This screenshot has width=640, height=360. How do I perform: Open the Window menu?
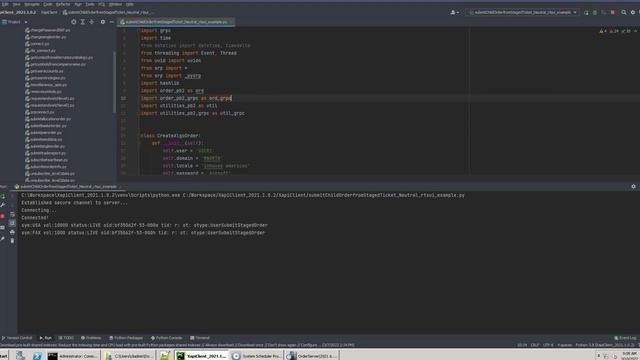pos(115,4)
